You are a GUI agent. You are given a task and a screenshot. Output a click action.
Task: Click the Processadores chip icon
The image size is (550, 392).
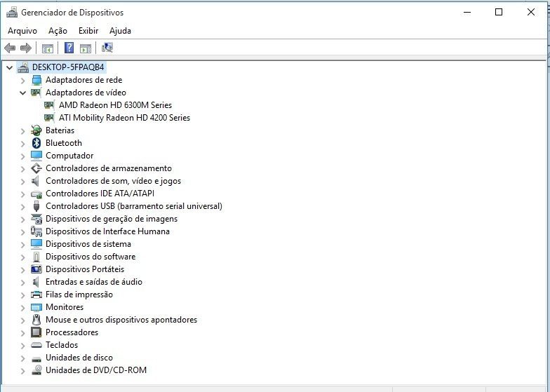[x=36, y=332]
